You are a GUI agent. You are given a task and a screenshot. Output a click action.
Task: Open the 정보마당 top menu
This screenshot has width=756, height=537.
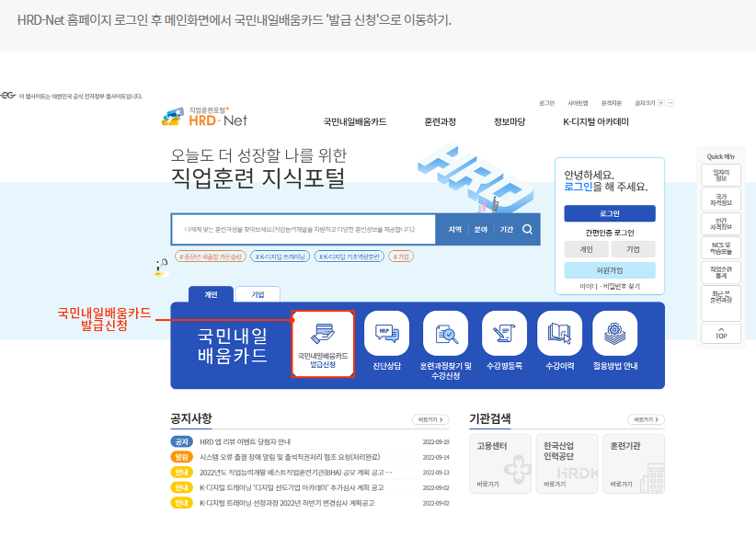click(x=510, y=122)
